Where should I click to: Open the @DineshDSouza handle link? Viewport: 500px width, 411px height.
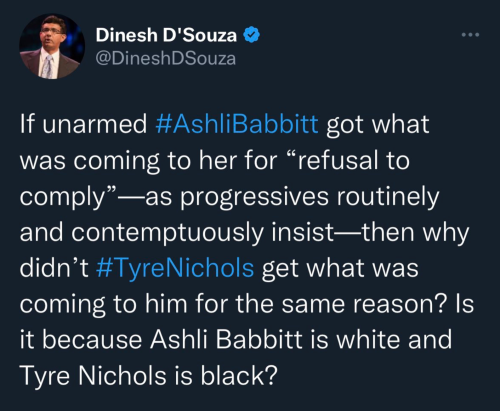click(166, 59)
